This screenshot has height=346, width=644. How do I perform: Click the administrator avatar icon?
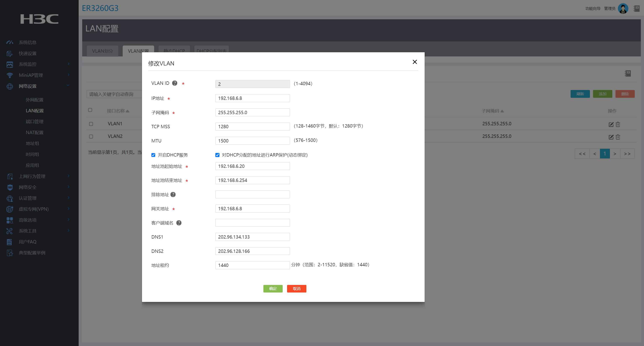tap(623, 9)
